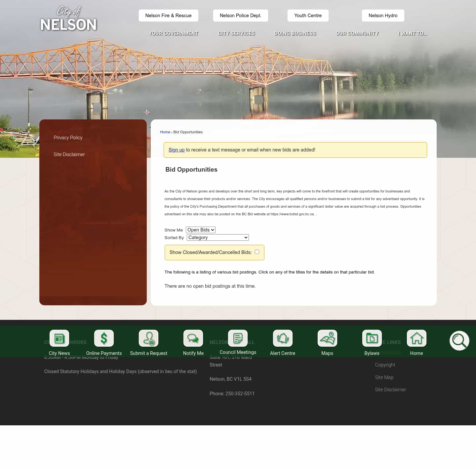Click the Sign up link for bid alerts
The width and height of the screenshot is (476, 470).
point(176,150)
